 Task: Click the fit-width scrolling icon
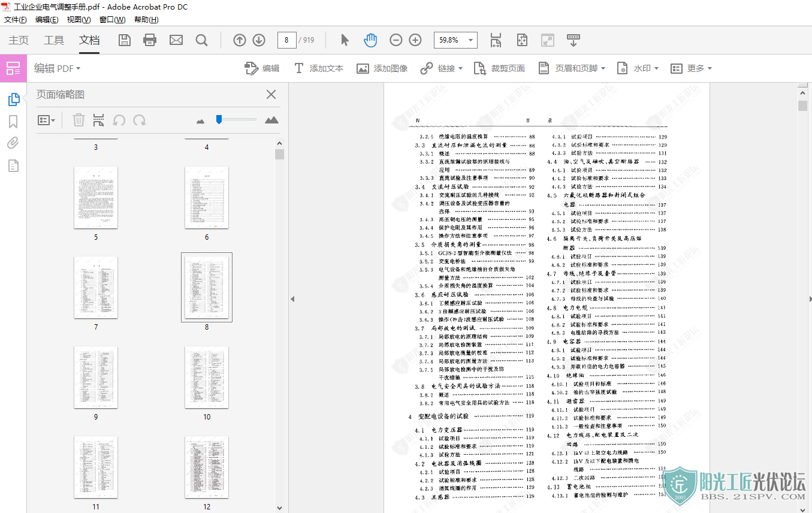tap(496, 40)
